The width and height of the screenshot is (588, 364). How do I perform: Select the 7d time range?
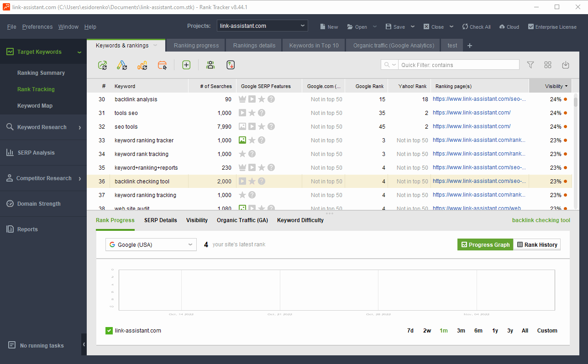[x=410, y=331]
